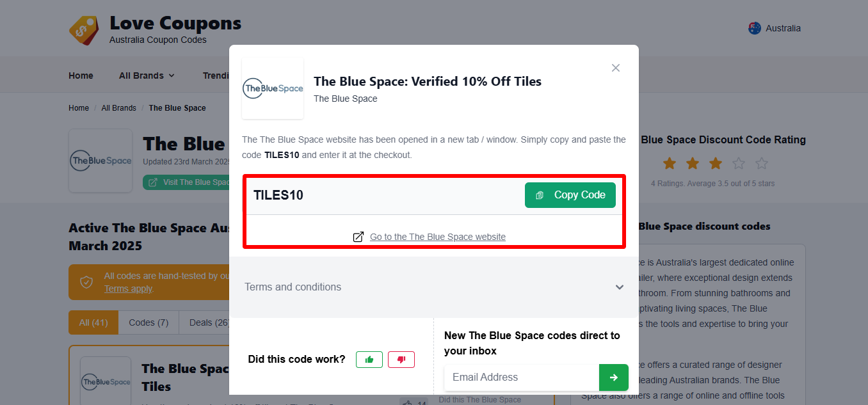Dismiss the coupon popup with the X

coord(615,67)
